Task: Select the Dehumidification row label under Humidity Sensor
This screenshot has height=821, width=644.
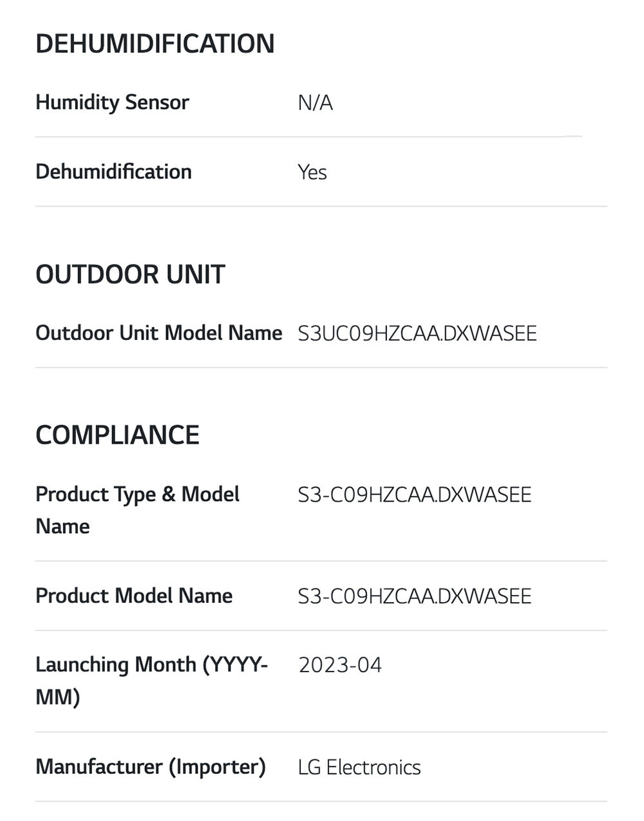Action: point(113,172)
